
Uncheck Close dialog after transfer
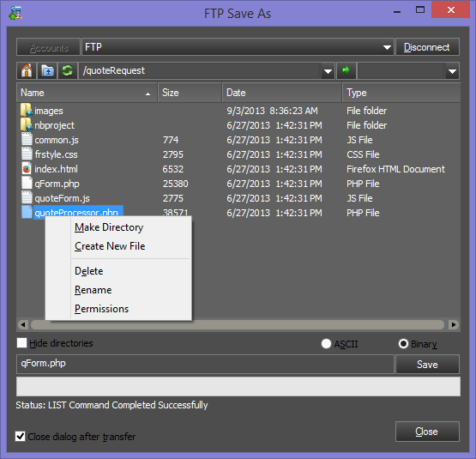point(21,437)
